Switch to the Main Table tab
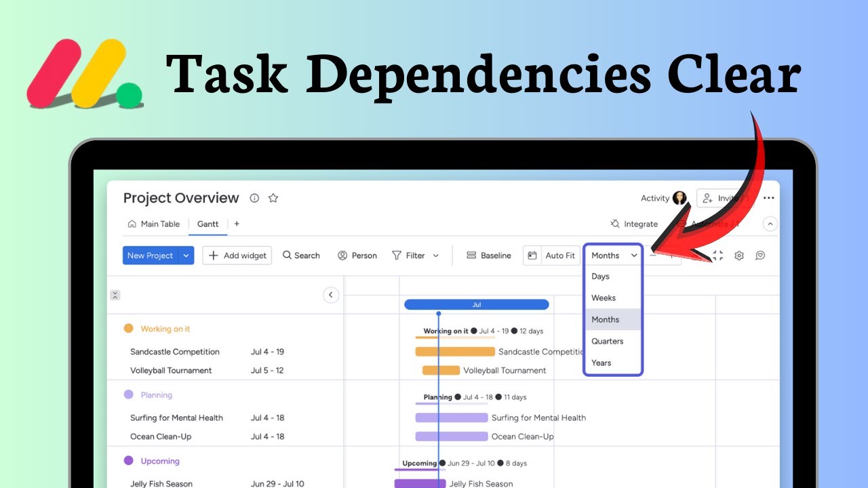The height and width of the screenshot is (488, 868). click(x=154, y=224)
